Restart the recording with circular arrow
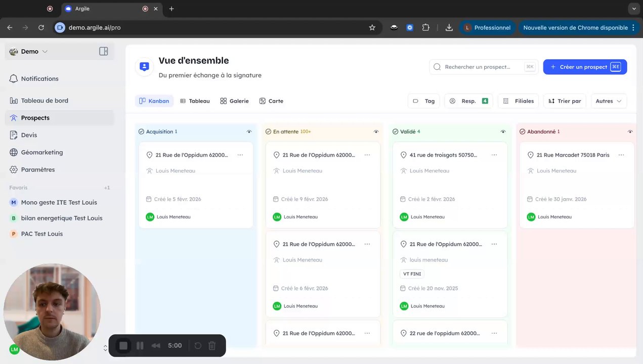Image resolution: width=643 pixels, height=364 pixels. pos(198,346)
